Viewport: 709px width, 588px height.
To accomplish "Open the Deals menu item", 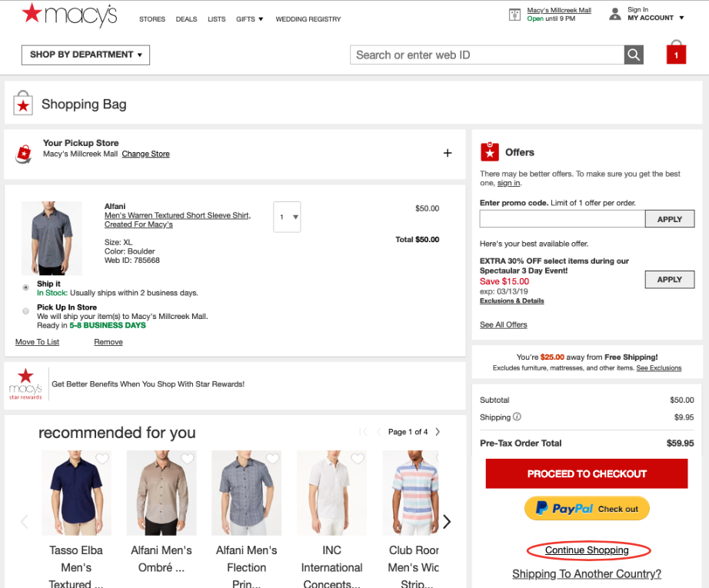I will [186, 19].
